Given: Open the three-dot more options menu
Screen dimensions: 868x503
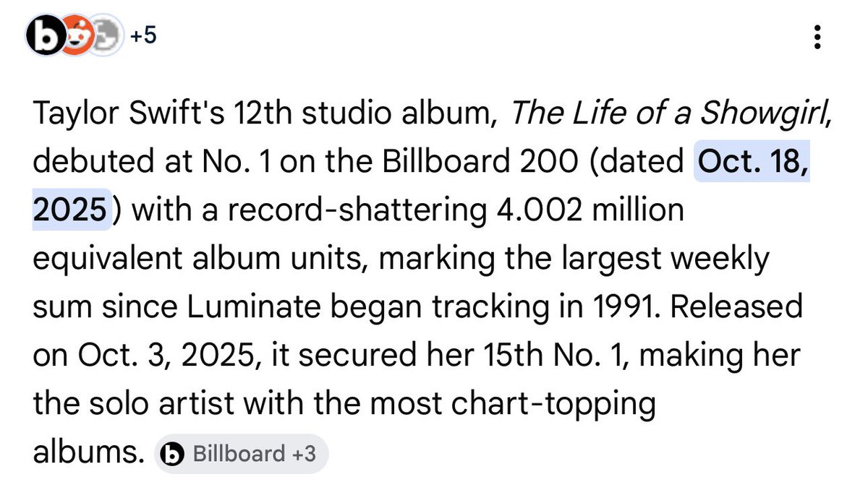Looking at the screenshot, I should 817,37.
